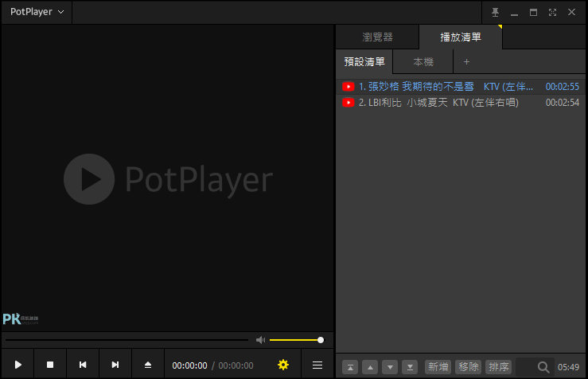The width and height of the screenshot is (588, 379).
Task: Click the 00:02:54 duration of second item
Action: click(x=562, y=103)
